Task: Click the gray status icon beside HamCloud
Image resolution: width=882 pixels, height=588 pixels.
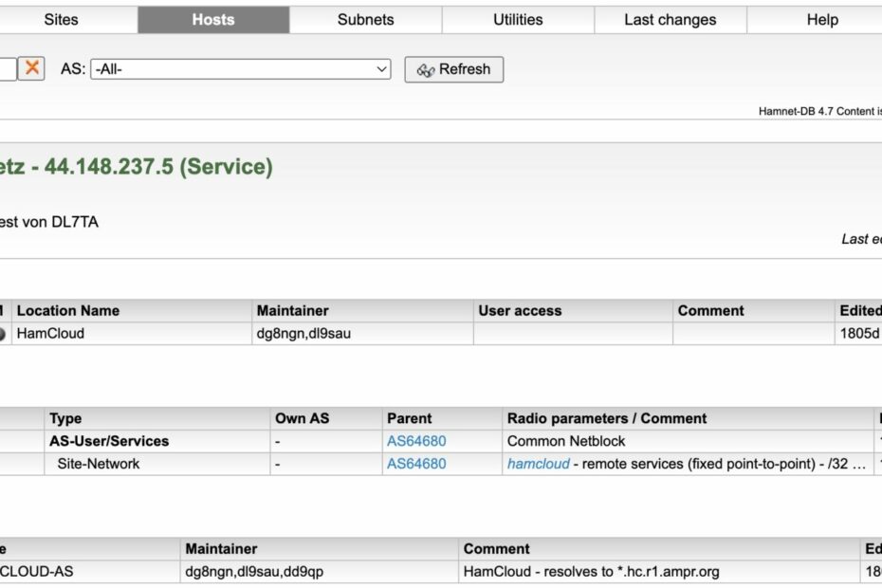Action: pyautogui.click(x=2, y=334)
